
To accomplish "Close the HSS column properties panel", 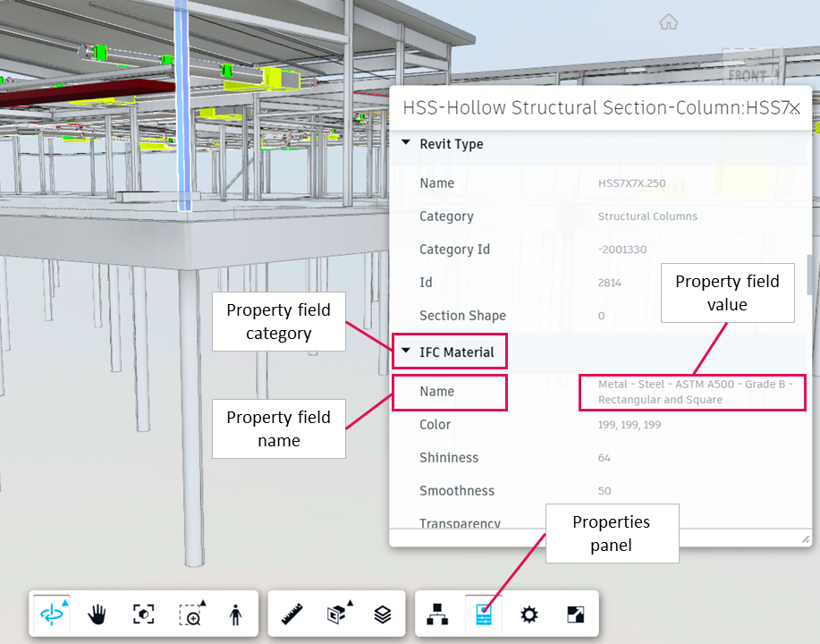I will pos(795,107).
